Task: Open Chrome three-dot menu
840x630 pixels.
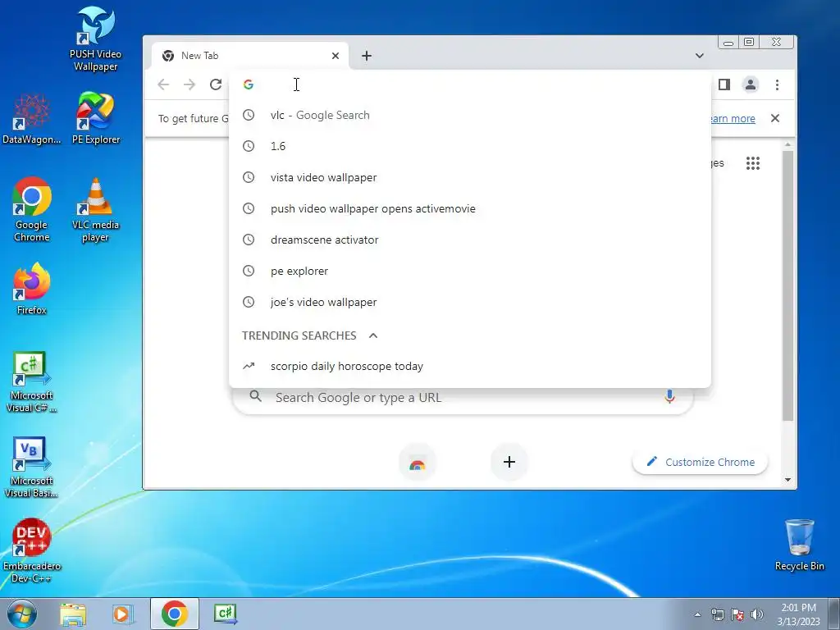Action: [x=777, y=84]
